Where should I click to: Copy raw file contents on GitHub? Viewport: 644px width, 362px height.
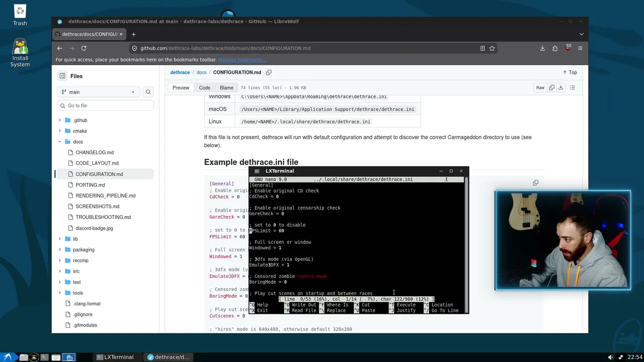(x=552, y=87)
